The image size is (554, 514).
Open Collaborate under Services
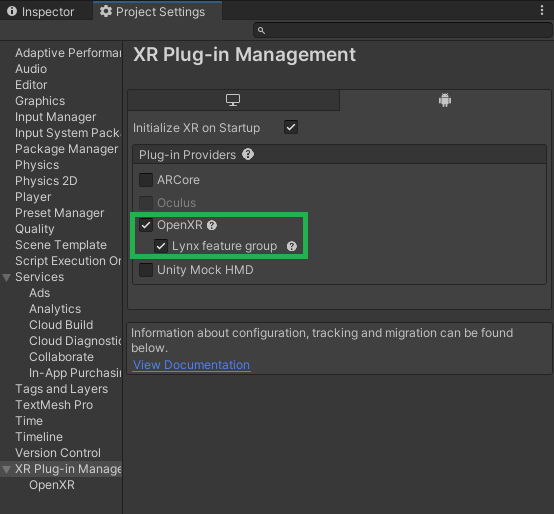click(61, 357)
